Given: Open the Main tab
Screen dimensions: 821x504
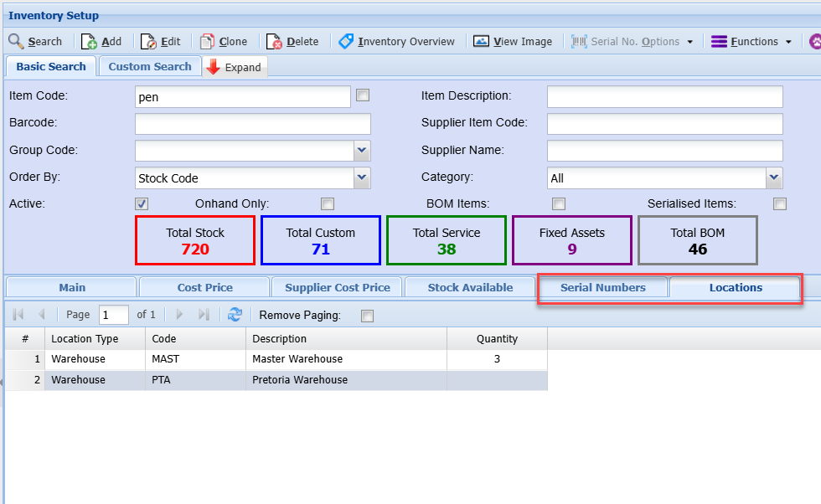Looking at the screenshot, I should click(72, 287).
